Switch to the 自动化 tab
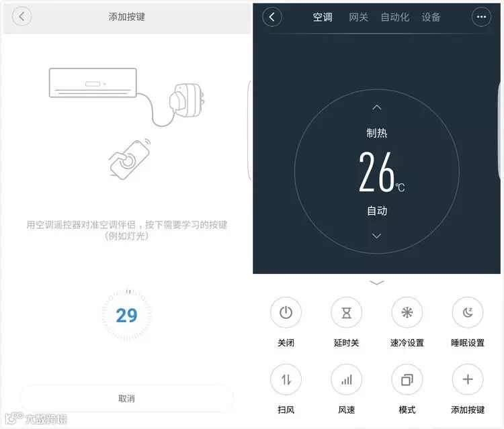This screenshot has height=429, width=504. pyautogui.click(x=394, y=17)
